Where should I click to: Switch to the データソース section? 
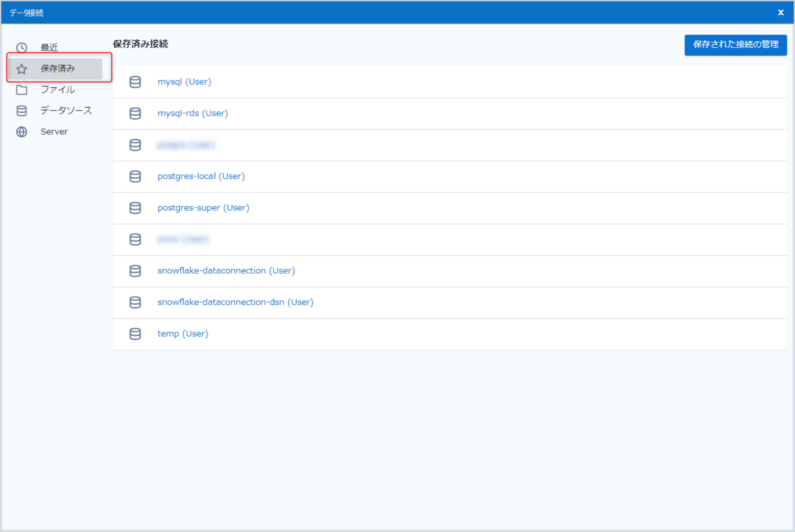[x=66, y=111]
